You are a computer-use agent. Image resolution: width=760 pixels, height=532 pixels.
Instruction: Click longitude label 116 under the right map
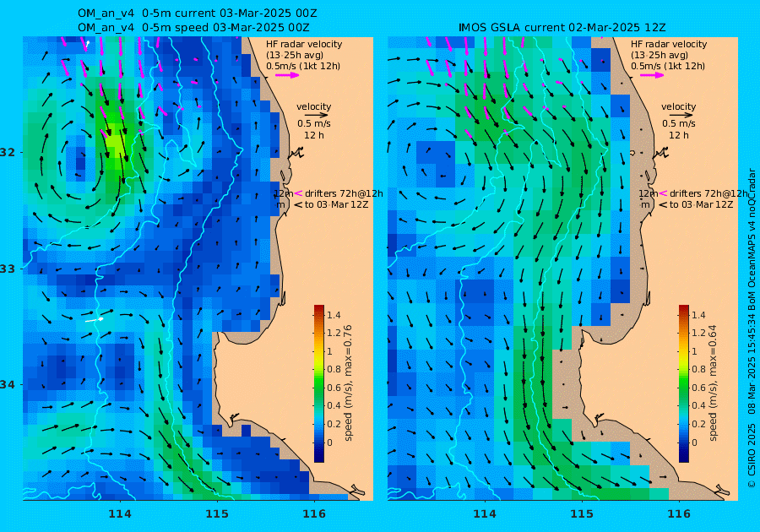[679, 514]
